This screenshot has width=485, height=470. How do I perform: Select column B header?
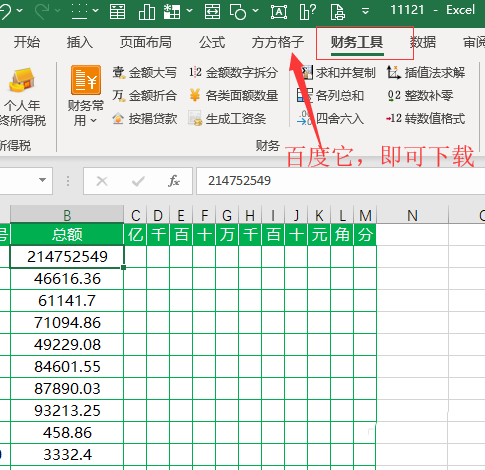pos(67,215)
